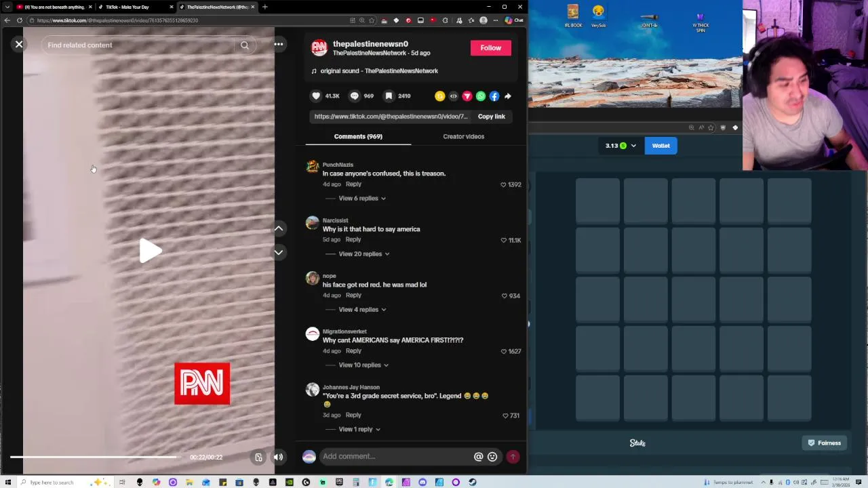Expand View 1 reply under Johannes Jay Hanson
This screenshot has width=868, height=488.
click(x=359, y=430)
